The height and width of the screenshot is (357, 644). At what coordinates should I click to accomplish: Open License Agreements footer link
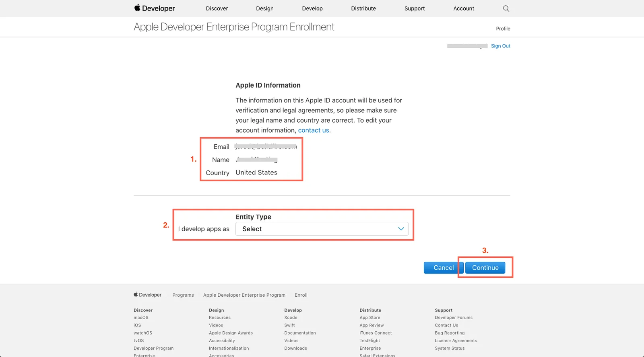456,341
